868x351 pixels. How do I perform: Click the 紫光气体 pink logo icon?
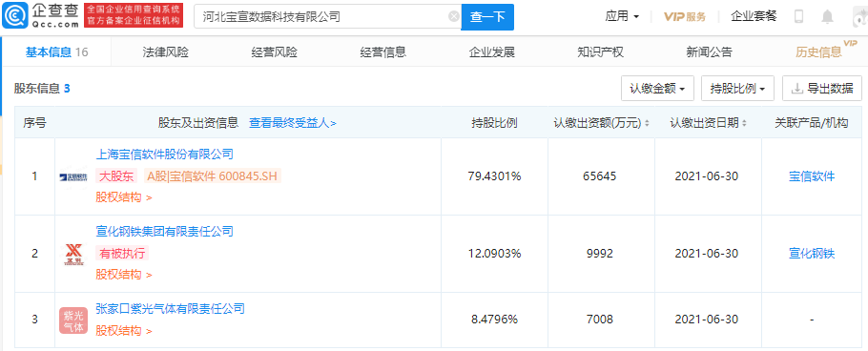[73, 320]
